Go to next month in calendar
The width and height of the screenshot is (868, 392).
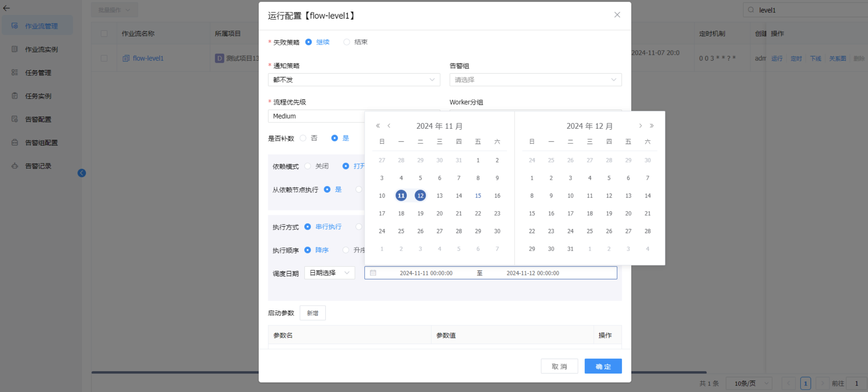pyautogui.click(x=641, y=126)
